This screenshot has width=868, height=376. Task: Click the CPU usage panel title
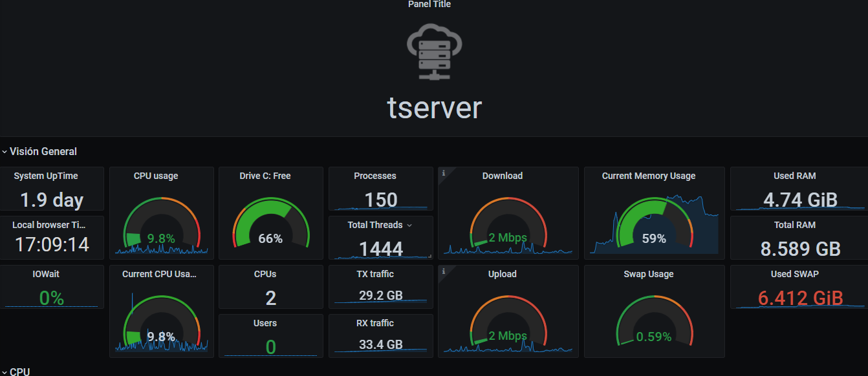156,176
